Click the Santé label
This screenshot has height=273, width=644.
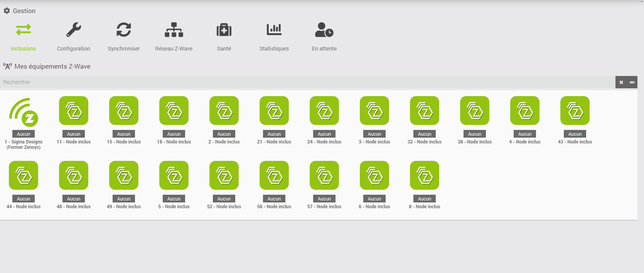[224, 49]
